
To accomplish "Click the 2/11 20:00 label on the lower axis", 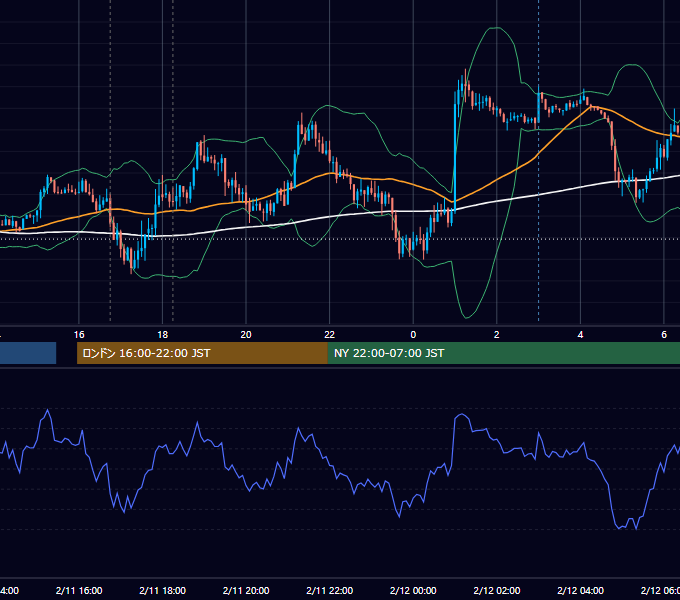I will click(x=246, y=590).
